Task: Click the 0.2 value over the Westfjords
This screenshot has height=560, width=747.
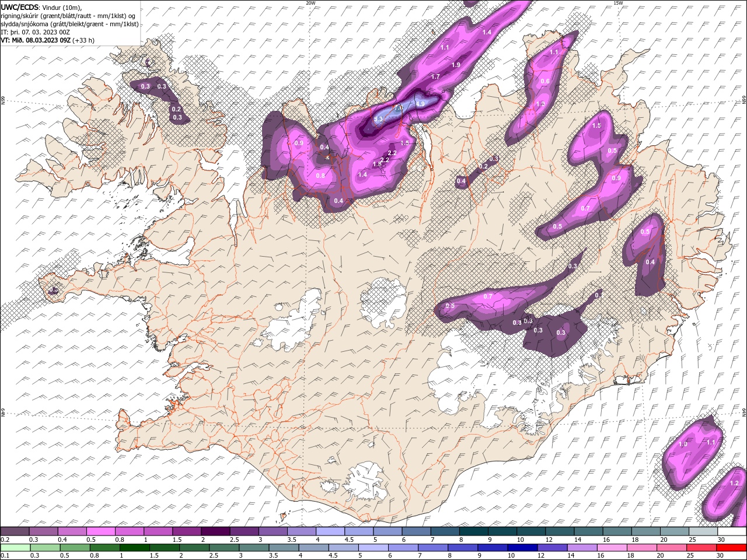Action: pyautogui.click(x=176, y=109)
